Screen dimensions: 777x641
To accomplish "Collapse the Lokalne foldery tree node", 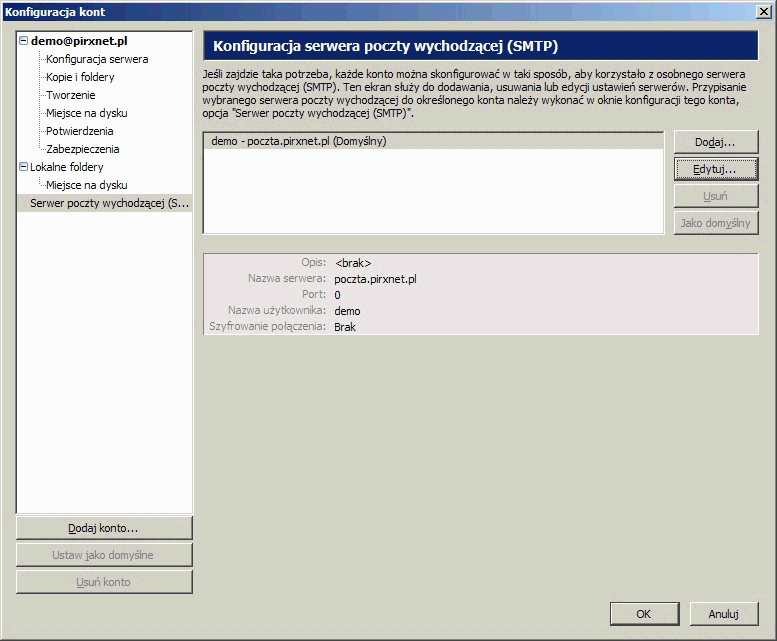I will tap(23, 167).
